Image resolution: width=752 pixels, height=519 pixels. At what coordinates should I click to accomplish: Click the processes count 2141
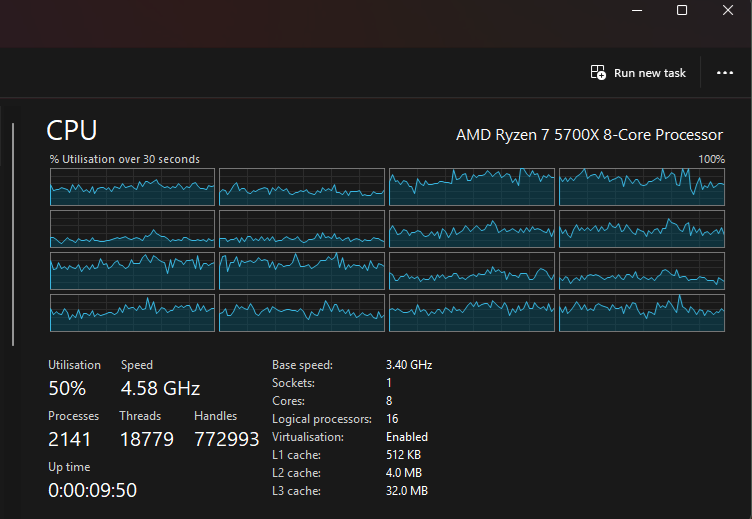(70, 439)
